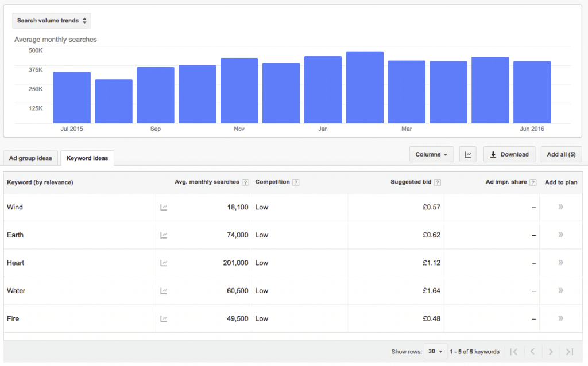The width and height of the screenshot is (588, 366).
Task: Click the Nov bar in chart
Action: pyautogui.click(x=239, y=91)
